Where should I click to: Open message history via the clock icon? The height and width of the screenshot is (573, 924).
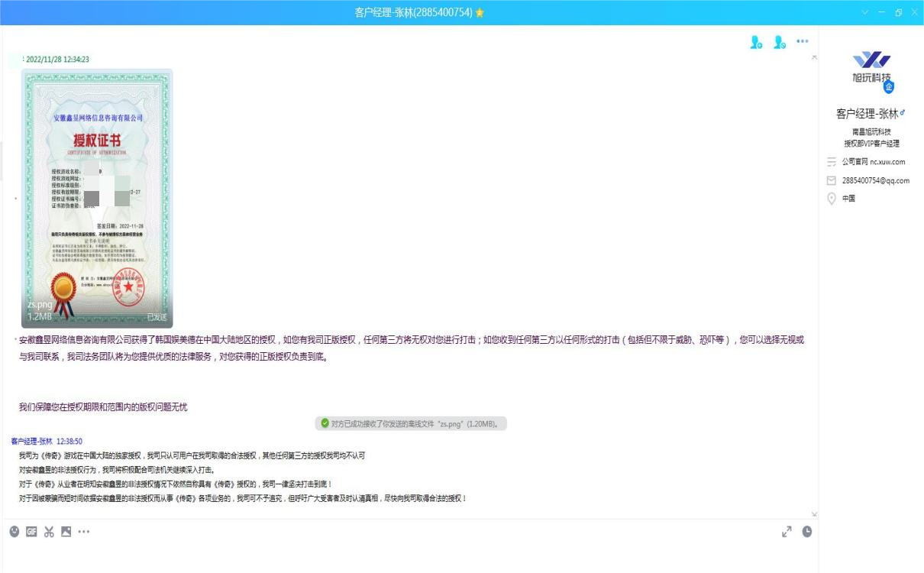(x=806, y=531)
